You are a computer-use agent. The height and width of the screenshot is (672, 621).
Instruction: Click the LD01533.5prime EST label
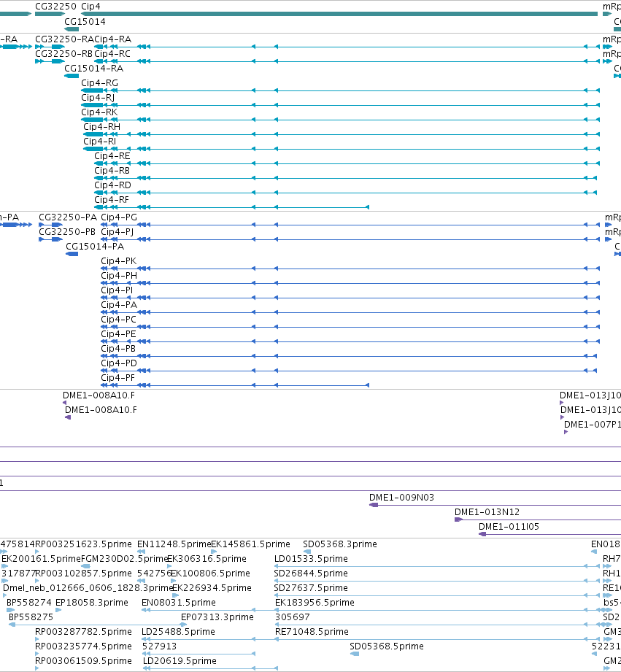coord(311,559)
